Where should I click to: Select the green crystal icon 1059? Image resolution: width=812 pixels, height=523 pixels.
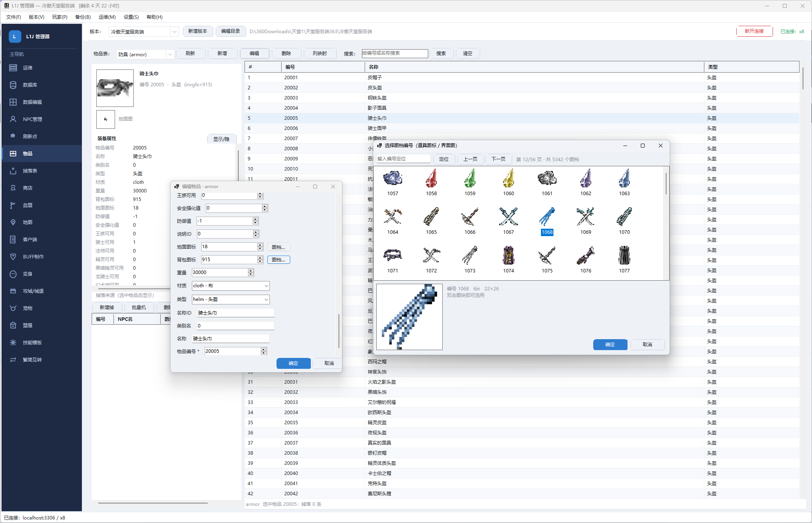(470, 182)
